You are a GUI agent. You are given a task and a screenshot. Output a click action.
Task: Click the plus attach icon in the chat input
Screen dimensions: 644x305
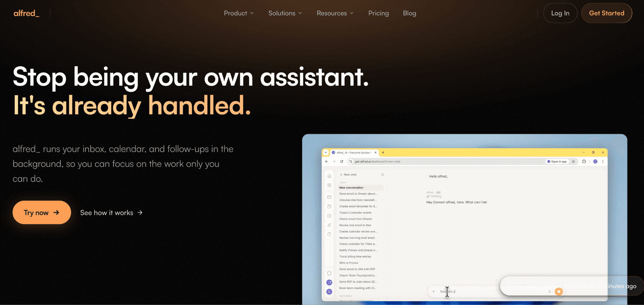[434, 291]
